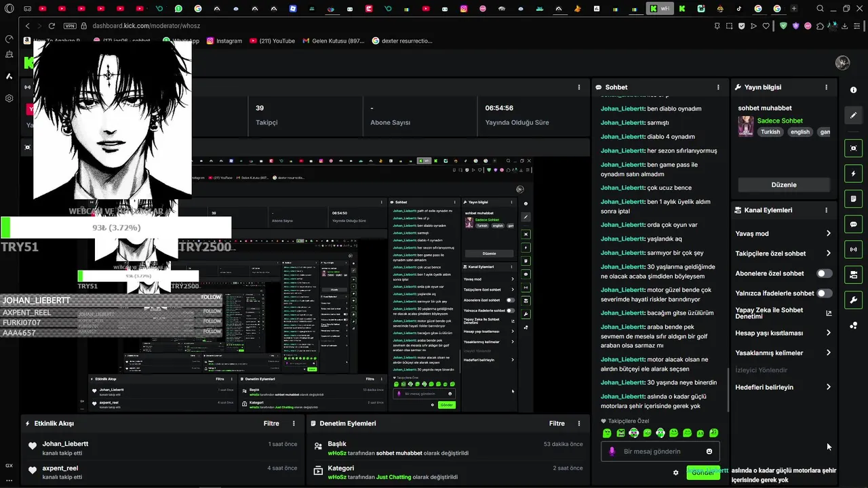Click the lightning bolt quick actions icon

[x=853, y=174]
